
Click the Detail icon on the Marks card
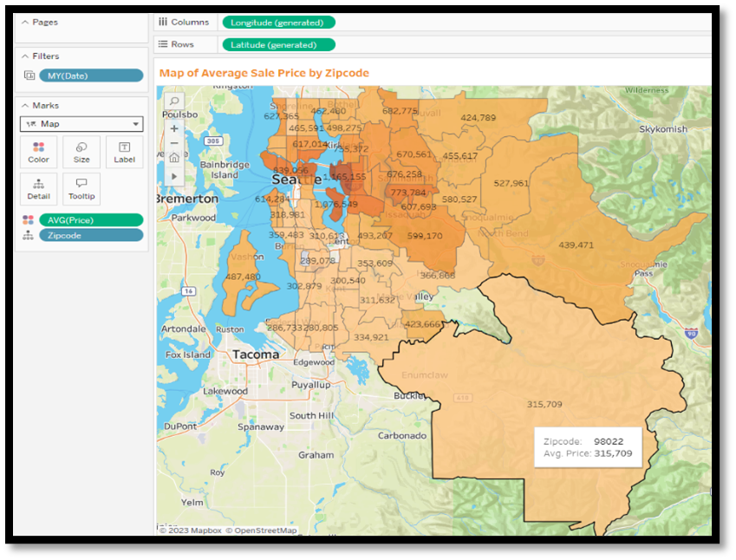pos(38,189)
